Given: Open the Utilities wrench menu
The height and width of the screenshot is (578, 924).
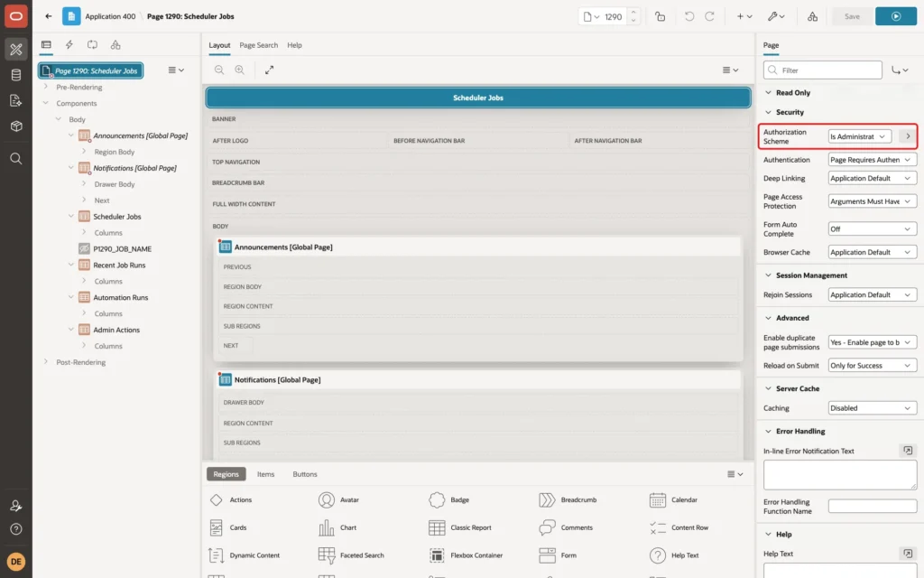Looking at the screenshot, I should [x=776, y=16].
